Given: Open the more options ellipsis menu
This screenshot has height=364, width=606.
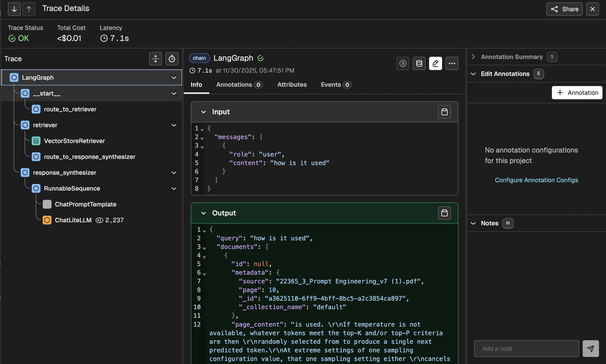Looking at the screenshot, I should pyautogui.click(x=452, y=64).
